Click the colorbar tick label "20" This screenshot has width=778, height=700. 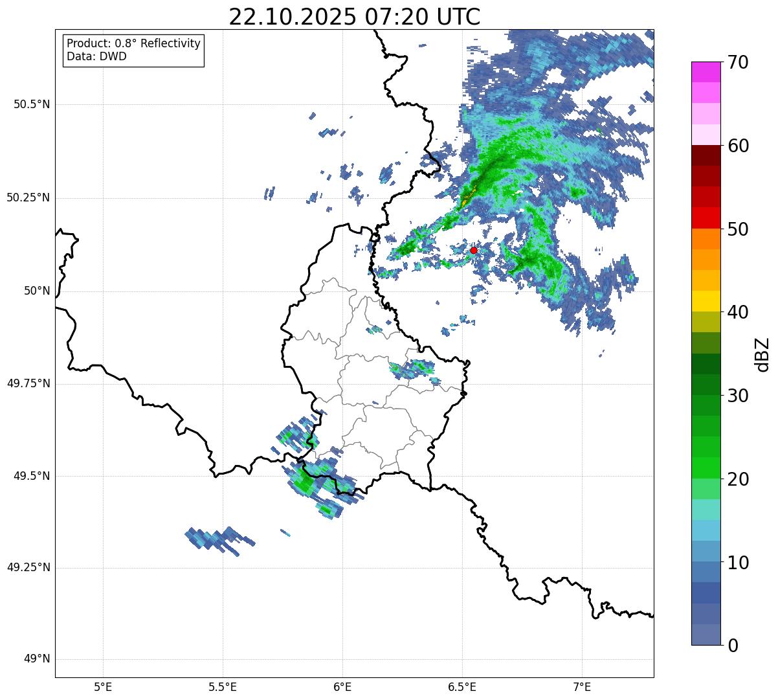coord(738,479)
